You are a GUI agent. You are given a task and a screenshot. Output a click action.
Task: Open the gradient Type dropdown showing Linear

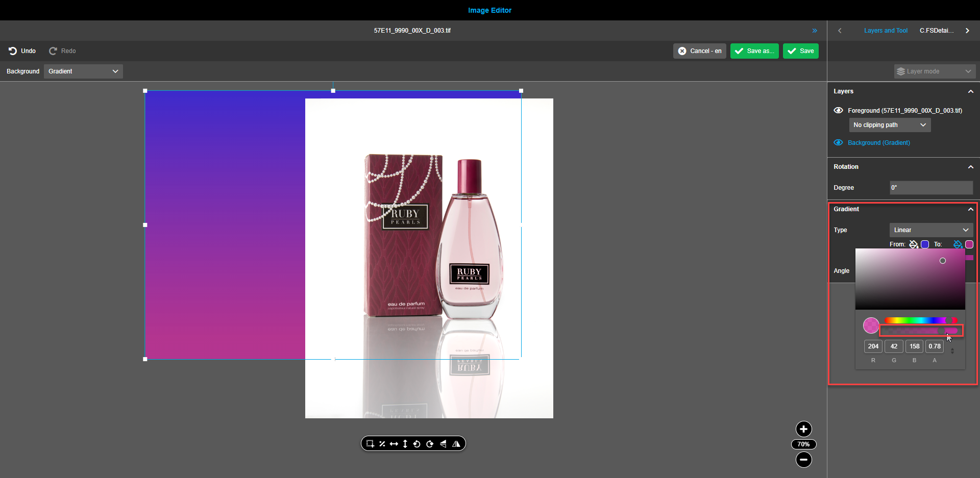pyautogui.click(x=931, y=230)
